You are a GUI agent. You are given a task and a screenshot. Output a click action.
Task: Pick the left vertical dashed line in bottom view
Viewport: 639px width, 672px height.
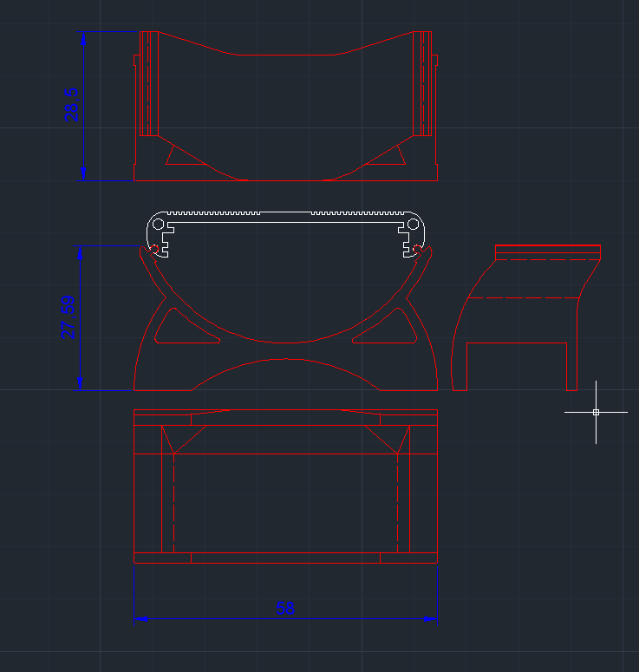pos(174,503)
